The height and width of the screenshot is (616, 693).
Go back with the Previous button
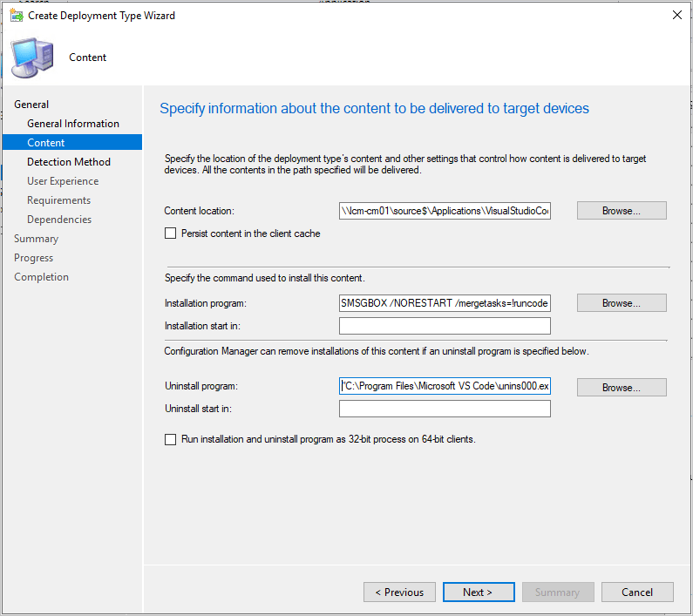399,592
